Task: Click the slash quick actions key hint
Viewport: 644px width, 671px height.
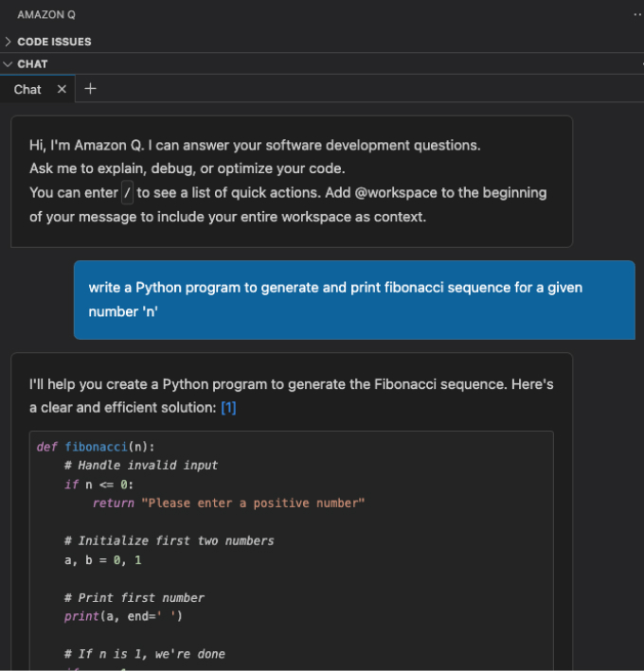Action: coord(127,192)
